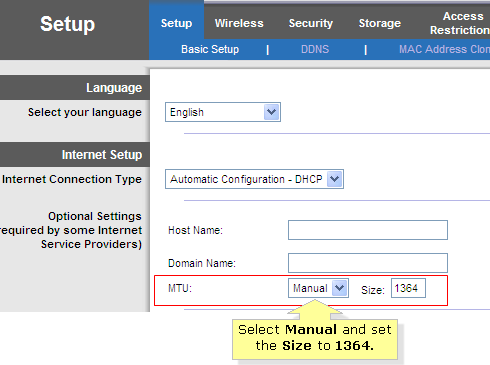The image size is (490, 365).
Task: Click the 'Optional Settings' label text
Action: click(x=95, y=216)
